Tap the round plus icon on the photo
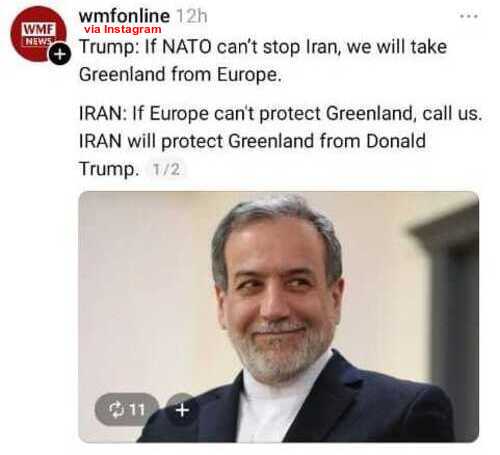The width and height of the screenshot is (500, 455). [x=182, y=410]
